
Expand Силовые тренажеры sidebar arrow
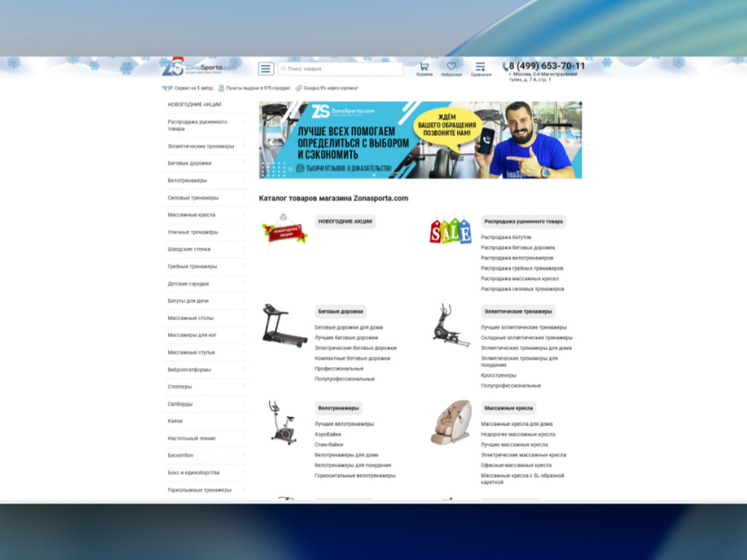(244, 198)
